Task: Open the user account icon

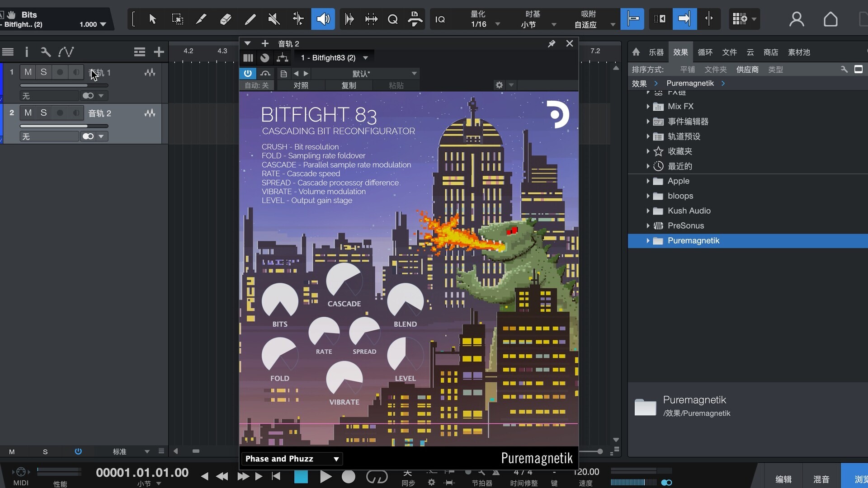Action: pos(797,19)
